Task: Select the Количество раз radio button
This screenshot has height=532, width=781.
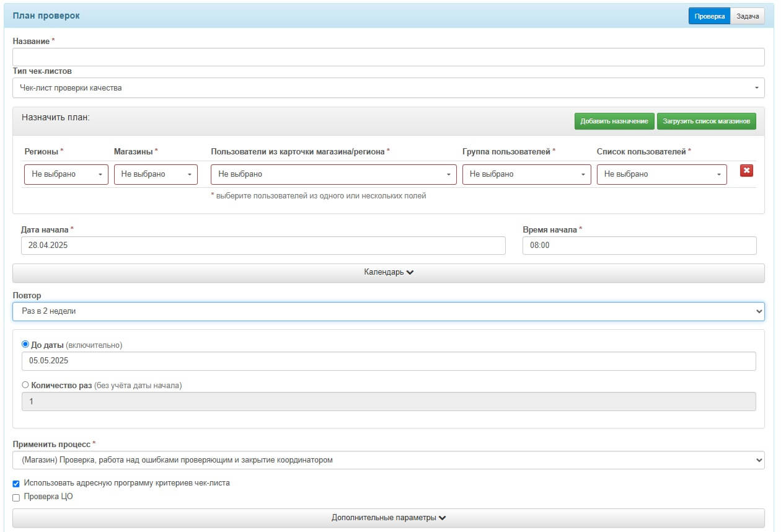Action: click(x=25, y=385)
